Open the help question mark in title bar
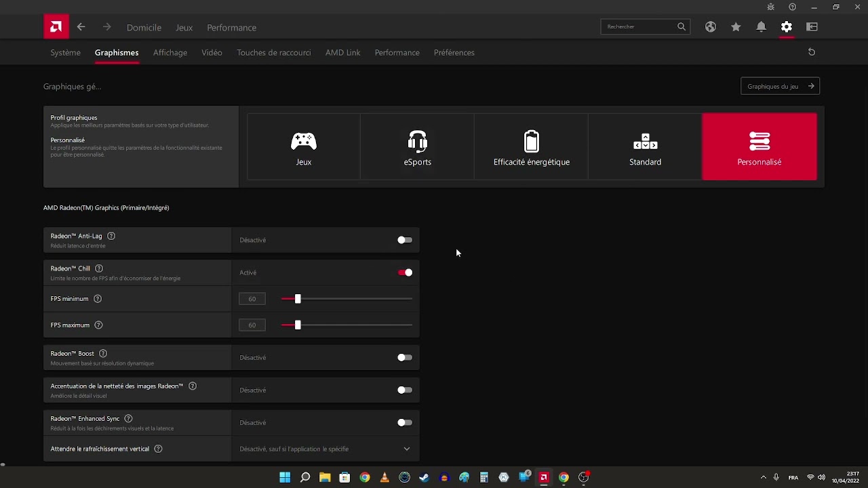This screenshot has width=868, height=488. click(793, 7)
